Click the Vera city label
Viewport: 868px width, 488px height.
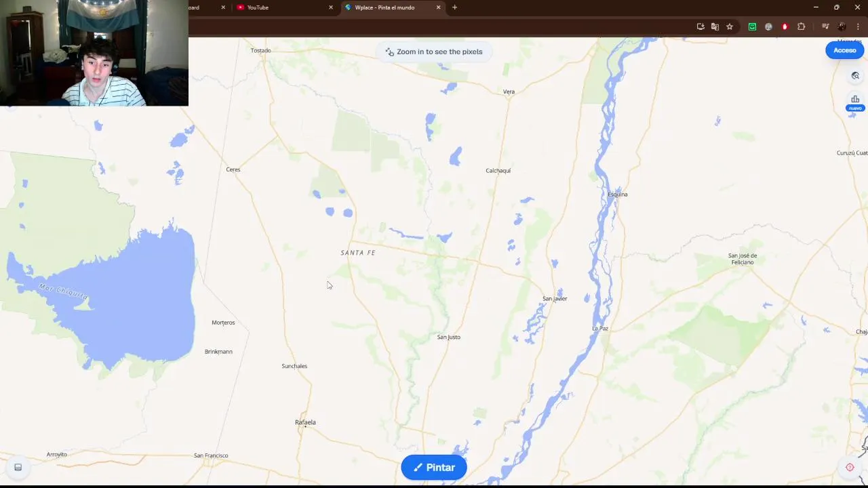[x=509, y=91]
